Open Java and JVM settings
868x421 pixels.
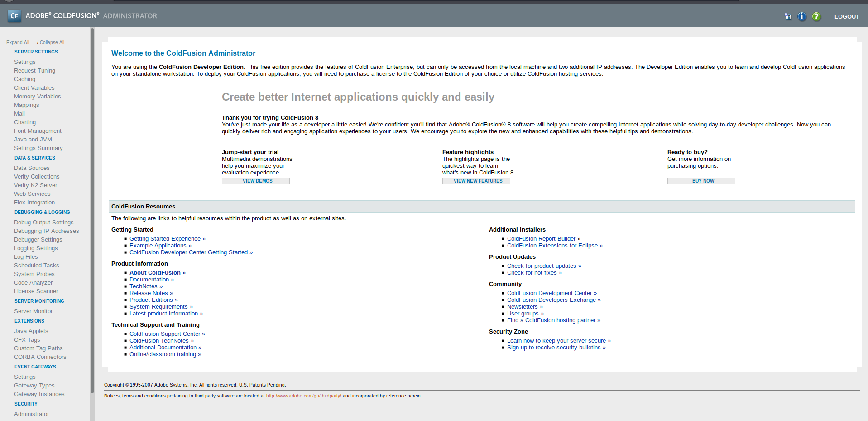pos(33,140)
